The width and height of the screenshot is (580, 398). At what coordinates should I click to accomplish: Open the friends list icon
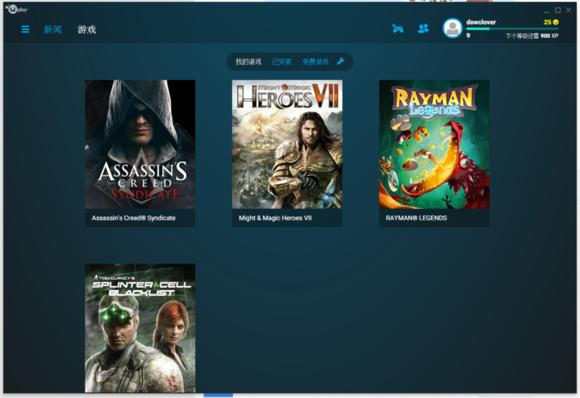coord(423,28)
